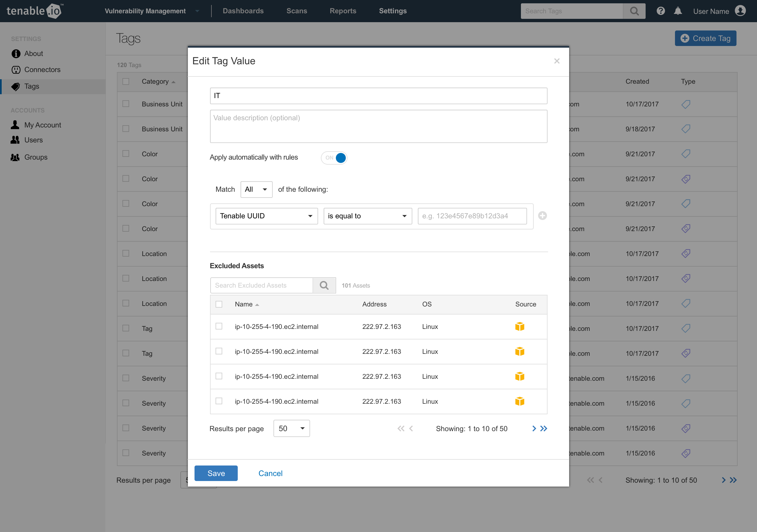
Task: Check the select-all assets checkbox by Name
Action: tap(219, 304)
